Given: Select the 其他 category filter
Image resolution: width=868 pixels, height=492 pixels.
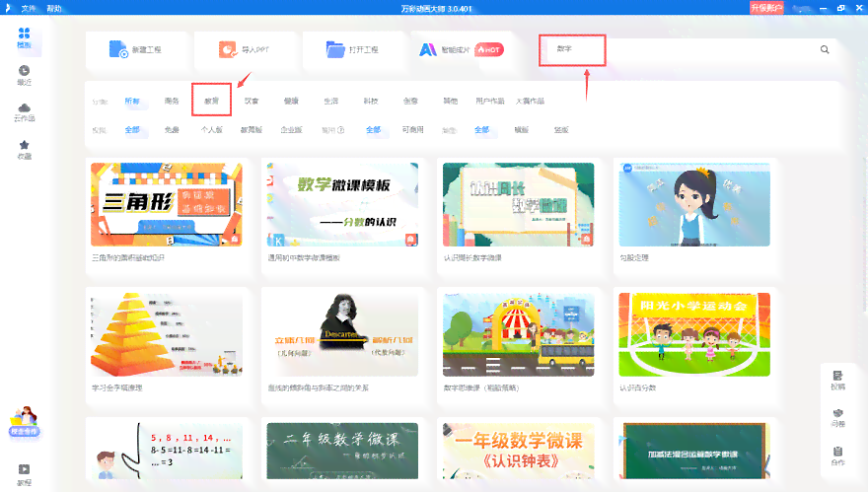Looking at the screenshot, I should coord(451,101).
